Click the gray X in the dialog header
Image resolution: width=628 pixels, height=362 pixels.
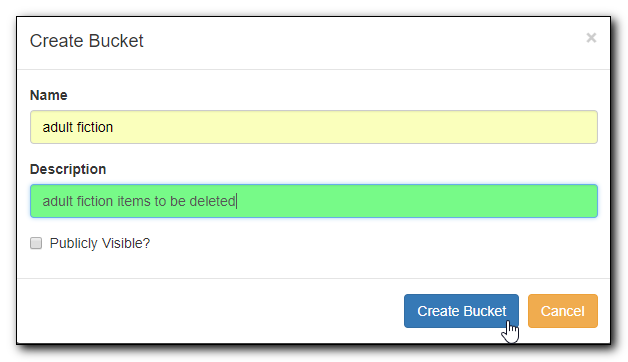591,38
